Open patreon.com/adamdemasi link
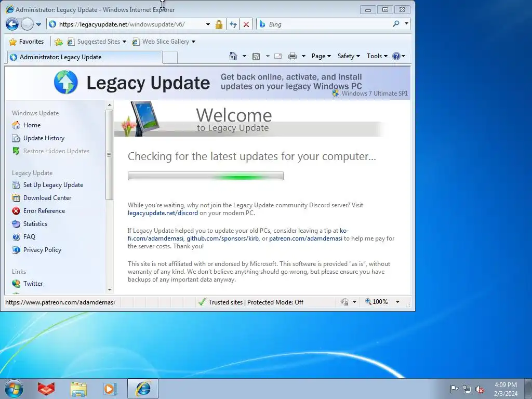Viewport: 532px width, 399px height. pos(305,238)
